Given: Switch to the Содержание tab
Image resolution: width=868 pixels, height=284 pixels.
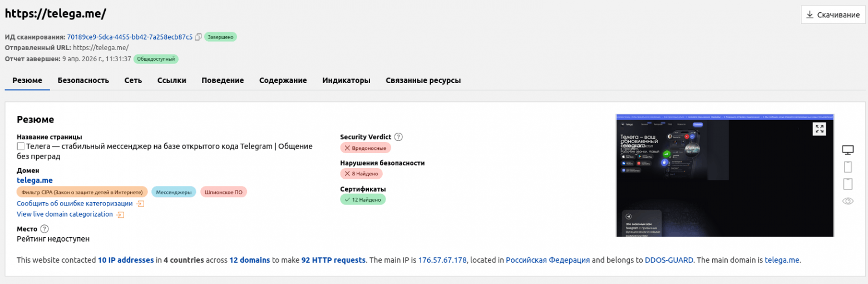Looking at the screenshot, I should [283, 80].
